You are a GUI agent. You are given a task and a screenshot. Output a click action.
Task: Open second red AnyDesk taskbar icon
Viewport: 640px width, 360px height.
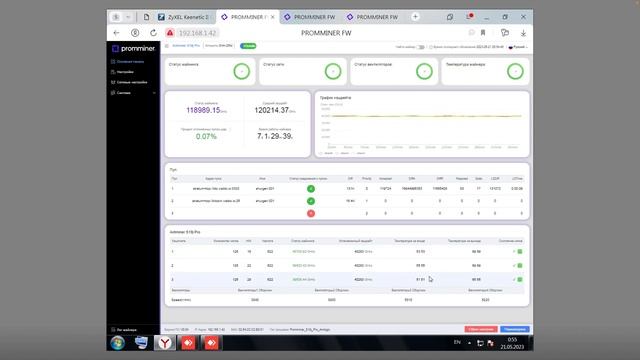coord(211,343)
